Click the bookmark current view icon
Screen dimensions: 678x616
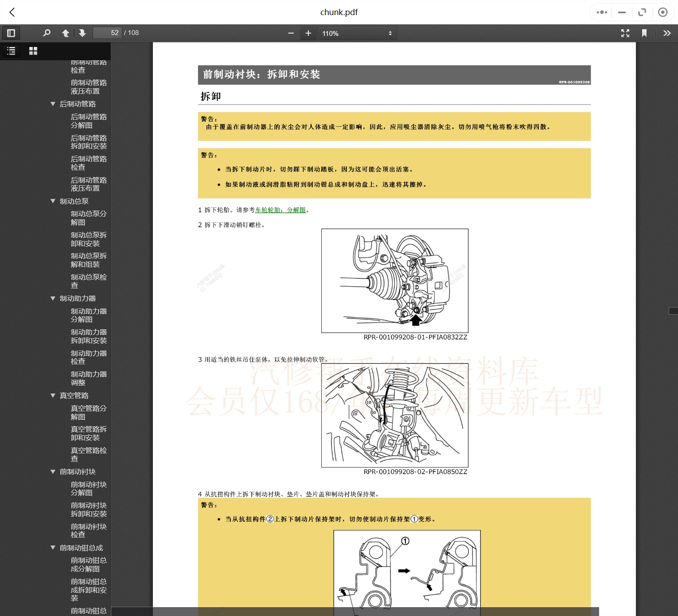[644, 33]
